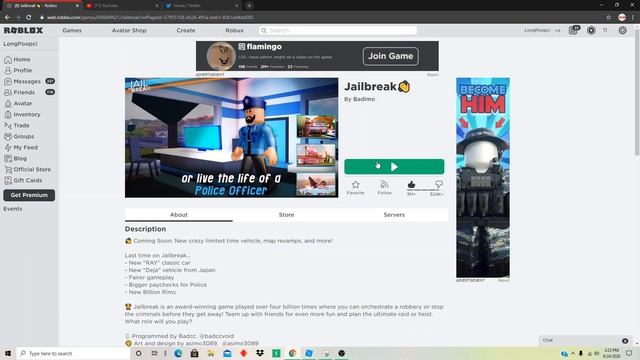
Task: Open Inventory in the sidebar
Action: tap(22, 114)
